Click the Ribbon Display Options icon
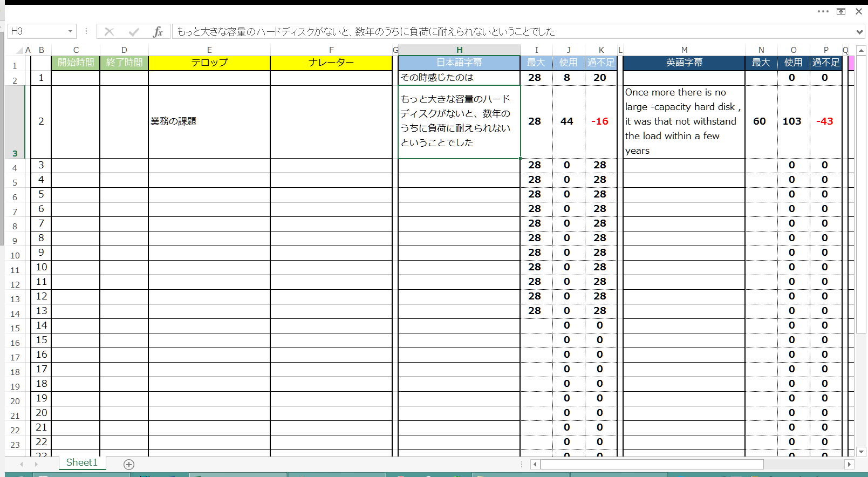Screen dimensions: 868x477 pyautogui.click(x=841, y=11)
